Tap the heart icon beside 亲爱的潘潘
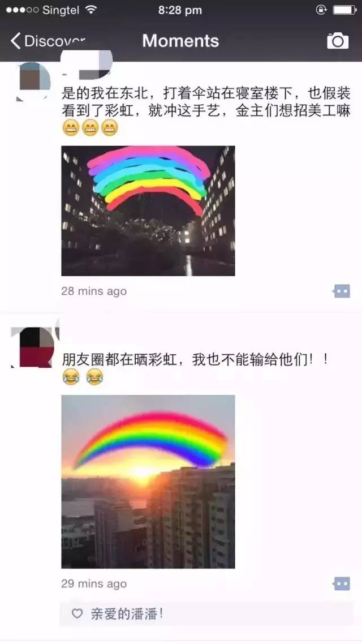 click(77, 613)
